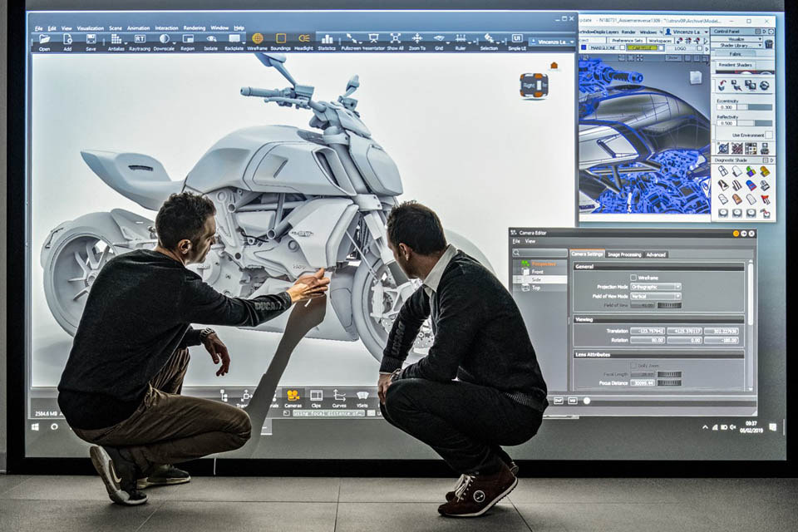The image size is (798, 532).
Task: Click the Fullscreen arrows icon
Action: click(351, 38)
